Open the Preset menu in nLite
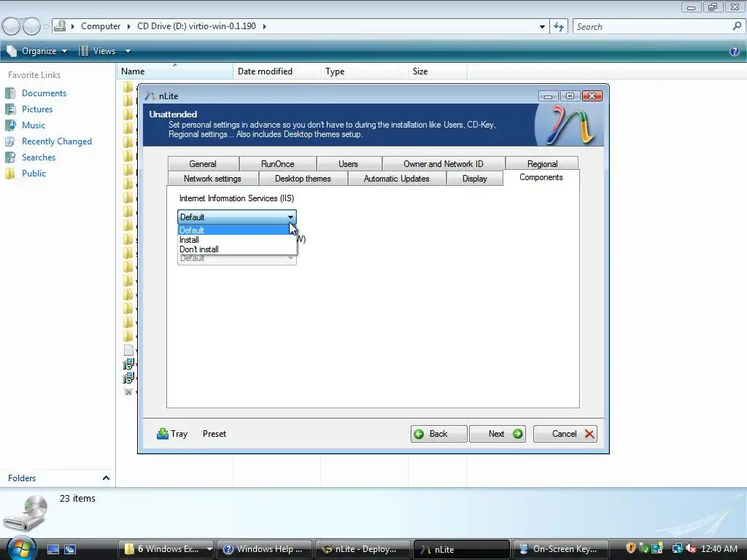The height and width of the screenshot is (560, 747). pos(214,434)
